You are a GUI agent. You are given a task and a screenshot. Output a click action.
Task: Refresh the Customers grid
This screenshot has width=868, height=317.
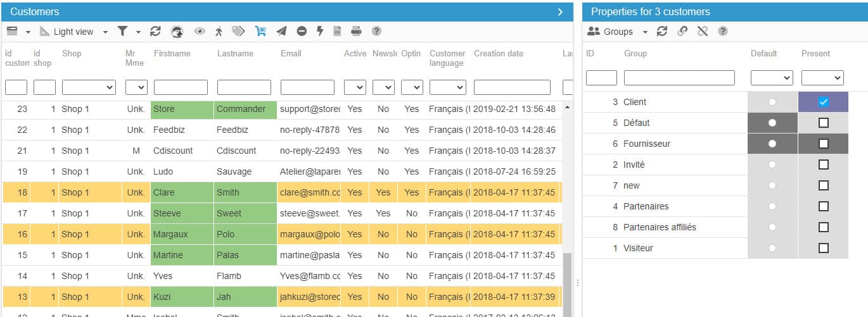coord(155,31)
